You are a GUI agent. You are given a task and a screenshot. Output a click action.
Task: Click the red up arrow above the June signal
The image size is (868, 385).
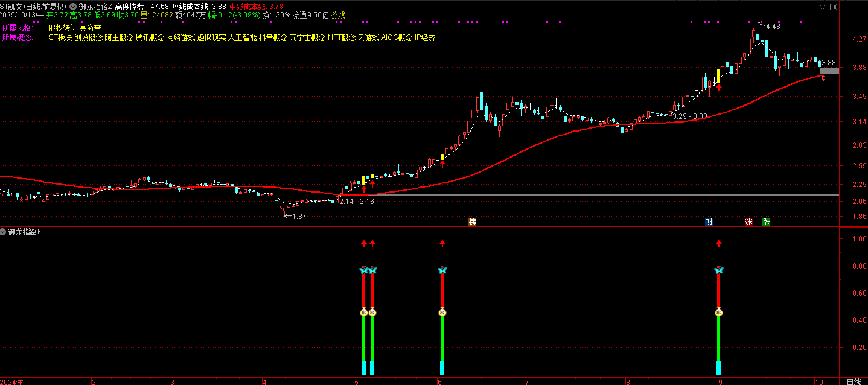coord(442,244)
